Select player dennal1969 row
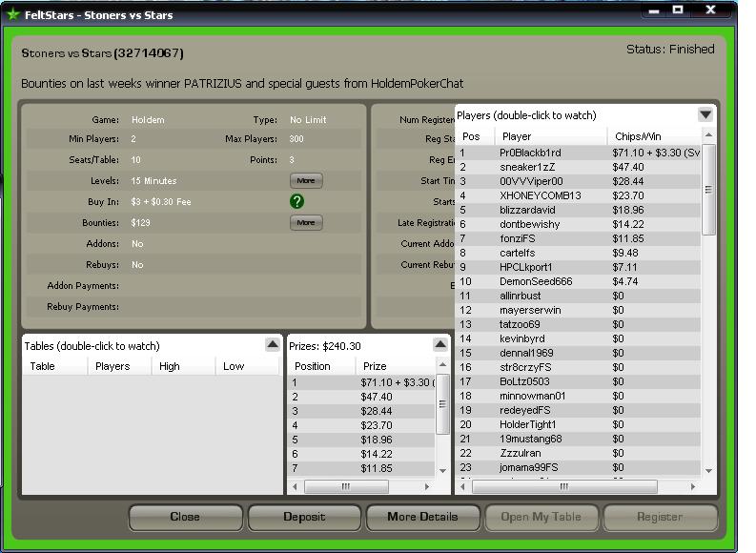The height and width of the screenshot is (553, 756). [579, 353]
